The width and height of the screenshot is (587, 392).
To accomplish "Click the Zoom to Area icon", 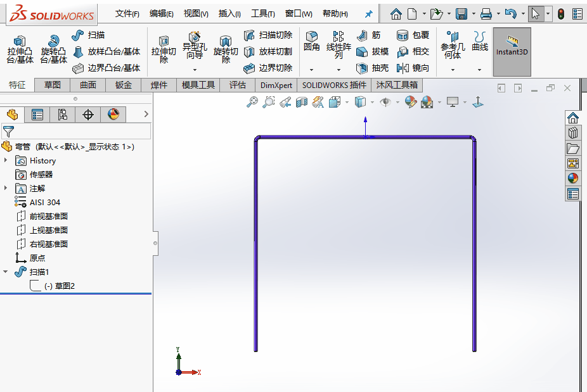I will pos(268,102).
